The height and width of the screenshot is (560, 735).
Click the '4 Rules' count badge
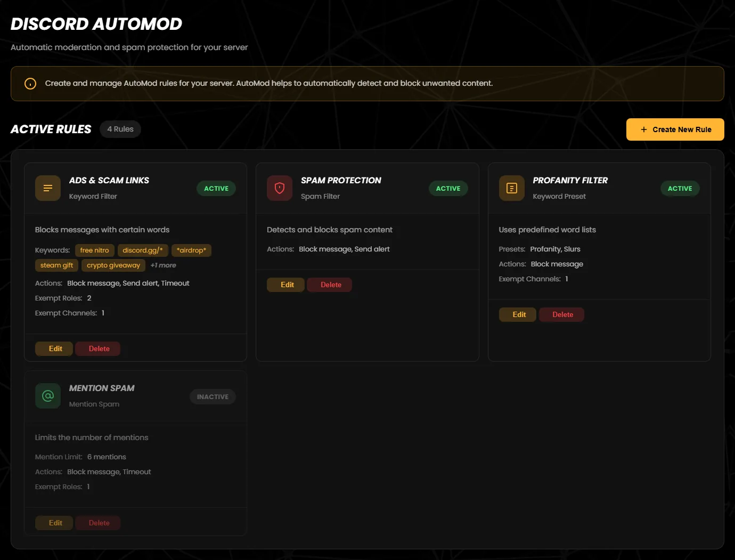[120, 129]
